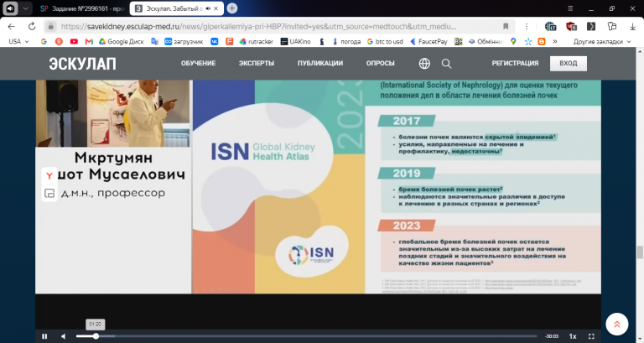This screenshot has height=343, width=644.
Task: Open the three-dot page options menu
Action: pyautogui.click(x=527, y=26)
